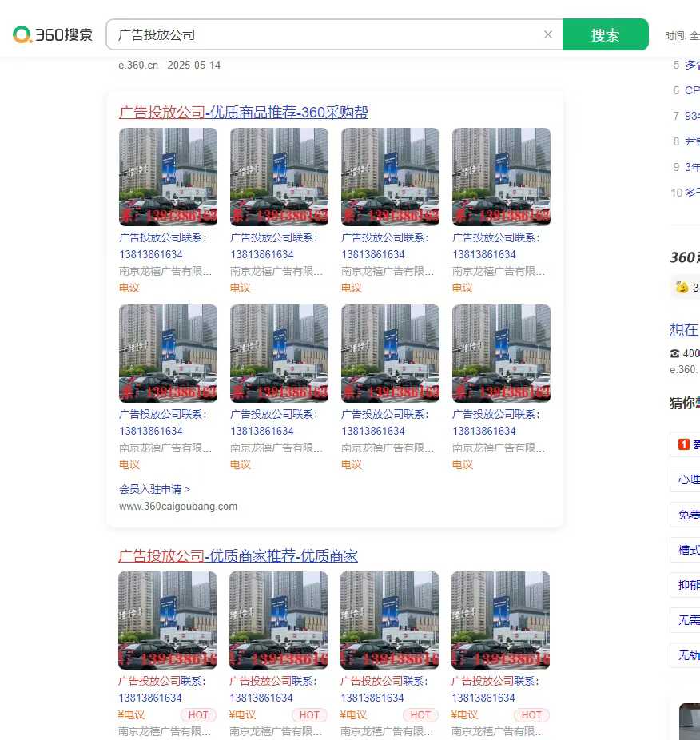Click the first HOT badge under 优质商家推荐

click(x=198, y=715)
